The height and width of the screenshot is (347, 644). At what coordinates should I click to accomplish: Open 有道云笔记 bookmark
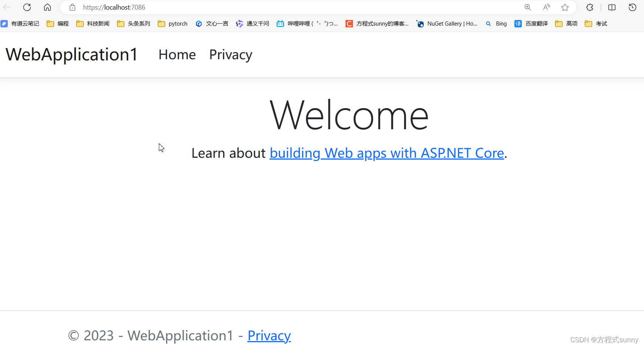coord(20,24)
